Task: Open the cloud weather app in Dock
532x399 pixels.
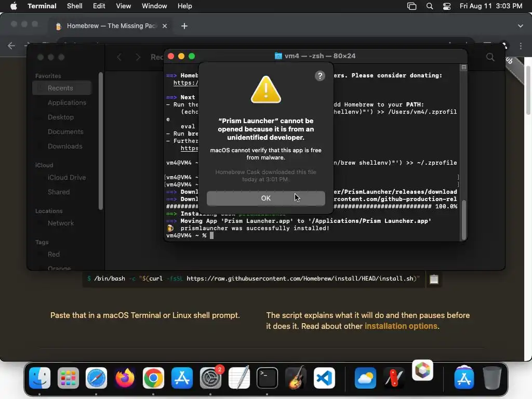Action: pos(365,378)
